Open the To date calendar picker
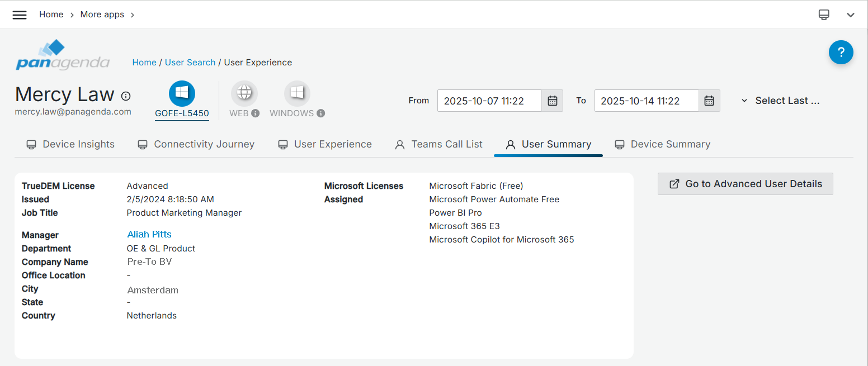868x366 pixels. click(709, 101)
